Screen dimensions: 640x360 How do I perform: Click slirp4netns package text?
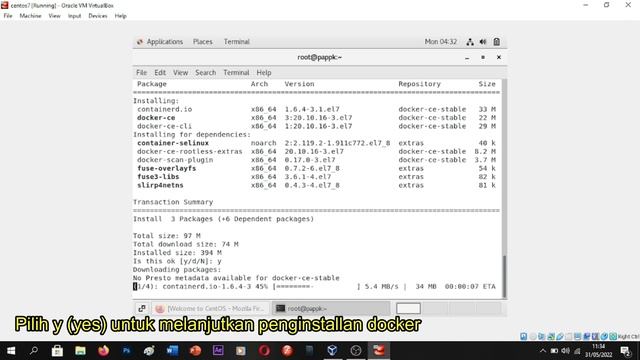[x=160, y=185]
